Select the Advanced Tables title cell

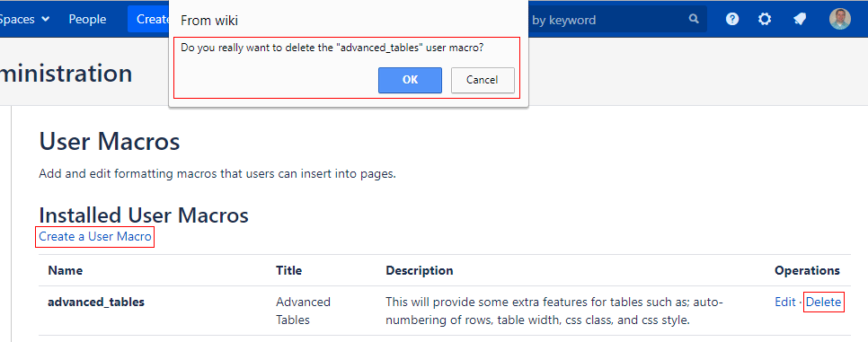(303, 311)
